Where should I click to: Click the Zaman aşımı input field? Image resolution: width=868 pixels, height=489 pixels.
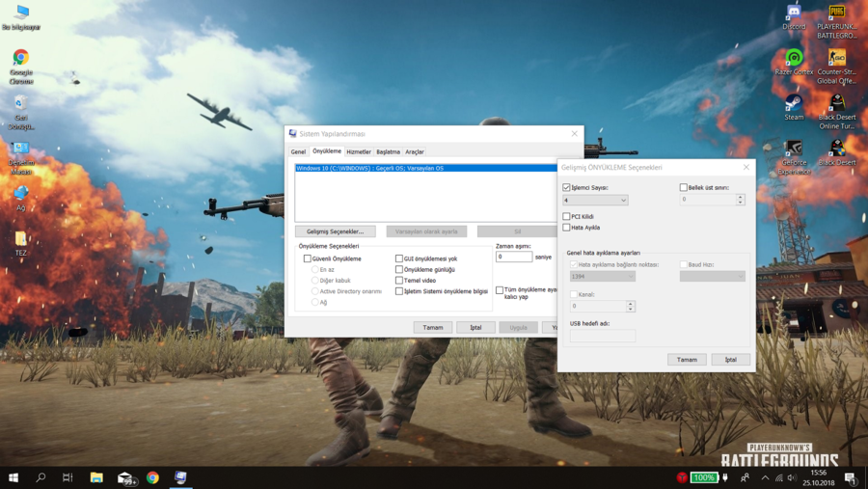point(514,257)
